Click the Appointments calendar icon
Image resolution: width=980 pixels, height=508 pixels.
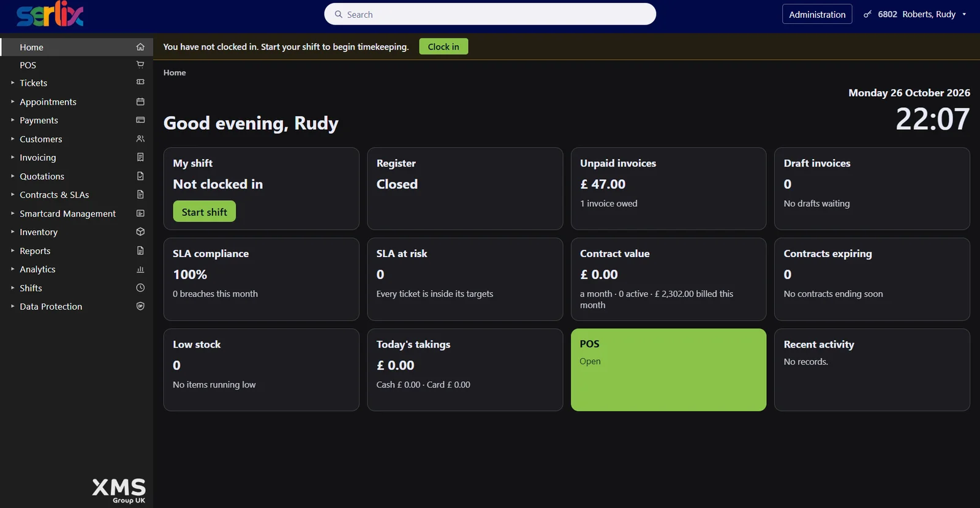pyautogui.click(x=140, y=102)
